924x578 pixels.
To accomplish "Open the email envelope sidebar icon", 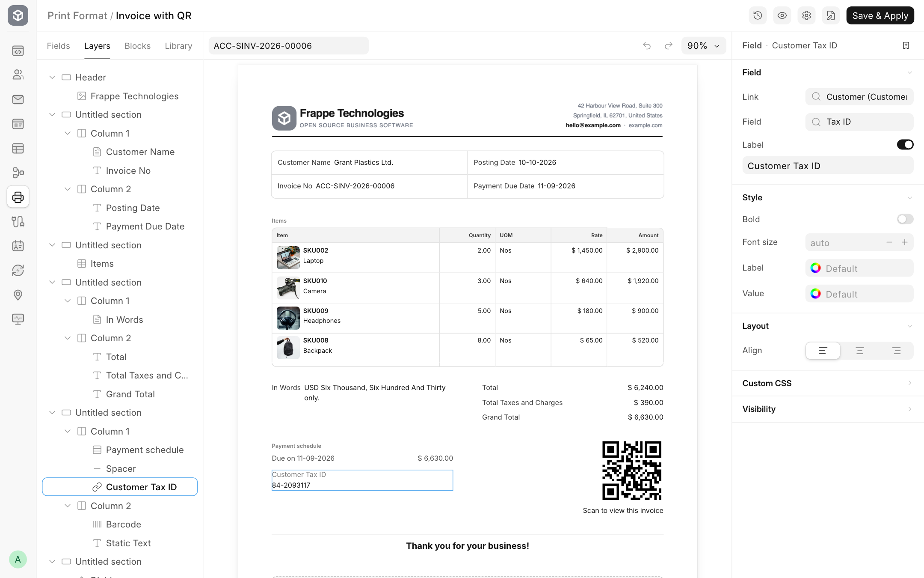I will point(18,100).
